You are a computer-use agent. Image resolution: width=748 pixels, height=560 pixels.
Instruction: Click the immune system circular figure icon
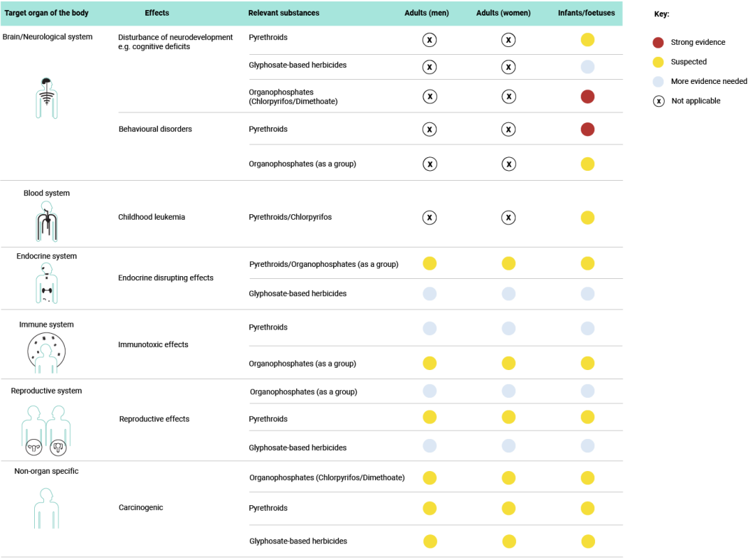pos(46,353)
